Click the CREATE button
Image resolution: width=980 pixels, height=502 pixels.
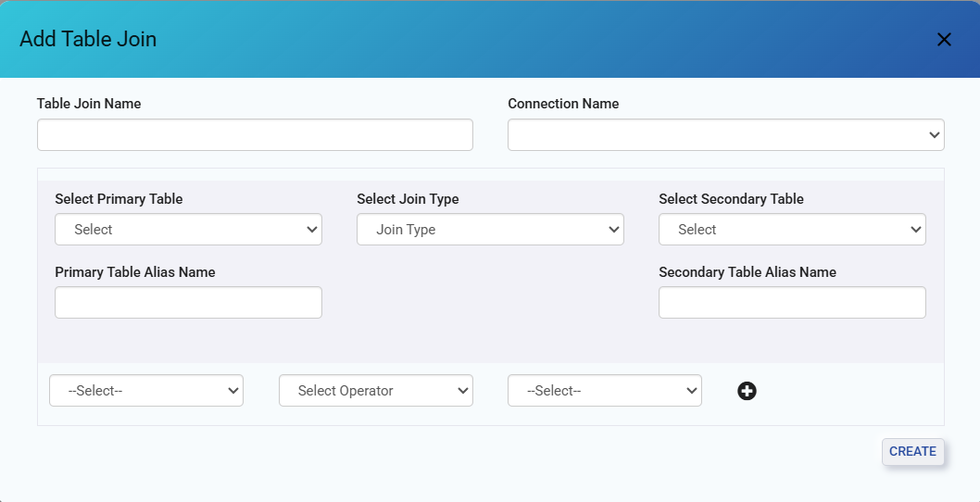click(x=912, y=451)
